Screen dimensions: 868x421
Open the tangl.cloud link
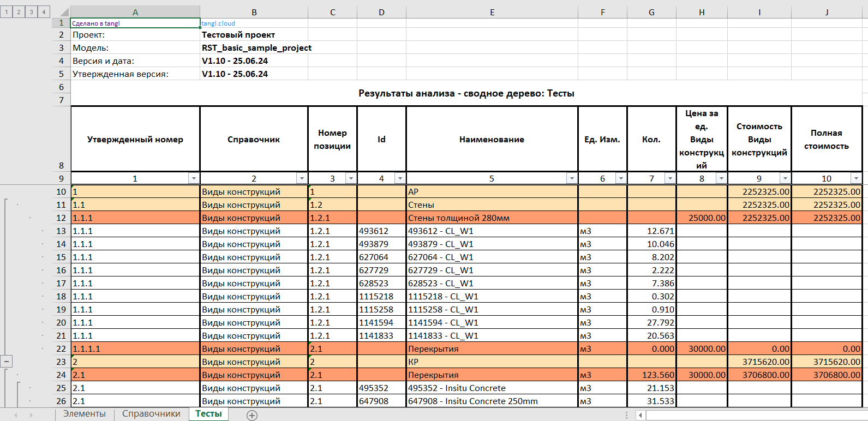[218, 23]
